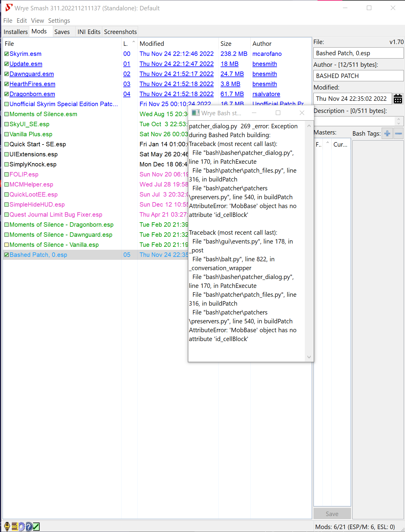Select SimpleHideHUD.esp in the mod list
405x532 pixels.
tap(37, 205)
